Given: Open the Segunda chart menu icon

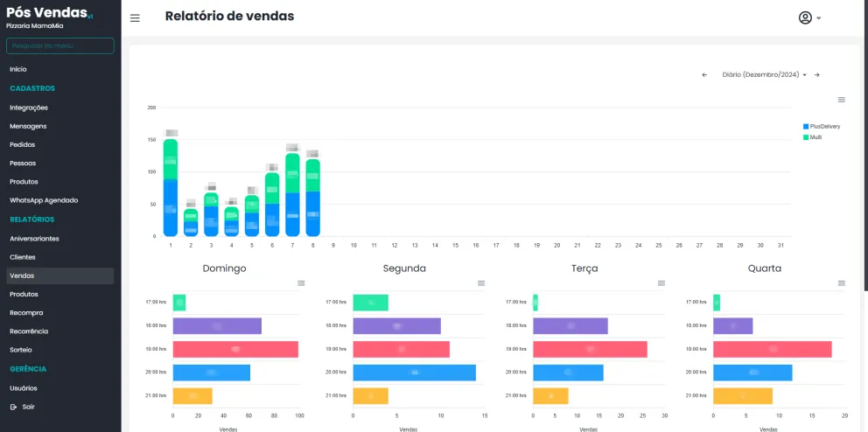Looking at the screenshot, I should 481,283.
